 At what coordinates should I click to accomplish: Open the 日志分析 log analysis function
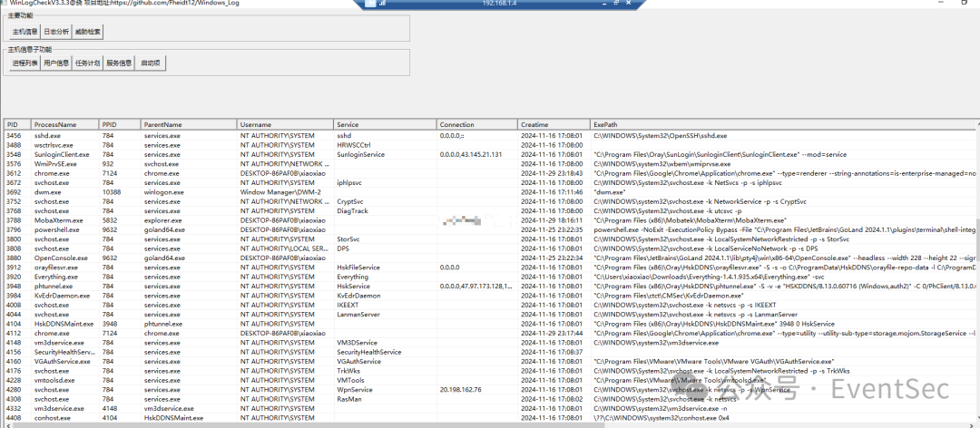click(56, 32)
